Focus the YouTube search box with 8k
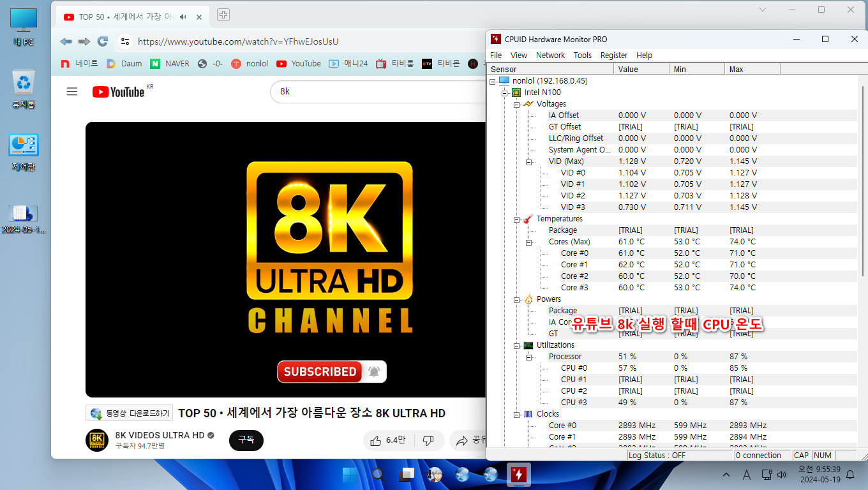Image resolution: width=868 pixels, height=490 pixels. click(x=378, y=91)
